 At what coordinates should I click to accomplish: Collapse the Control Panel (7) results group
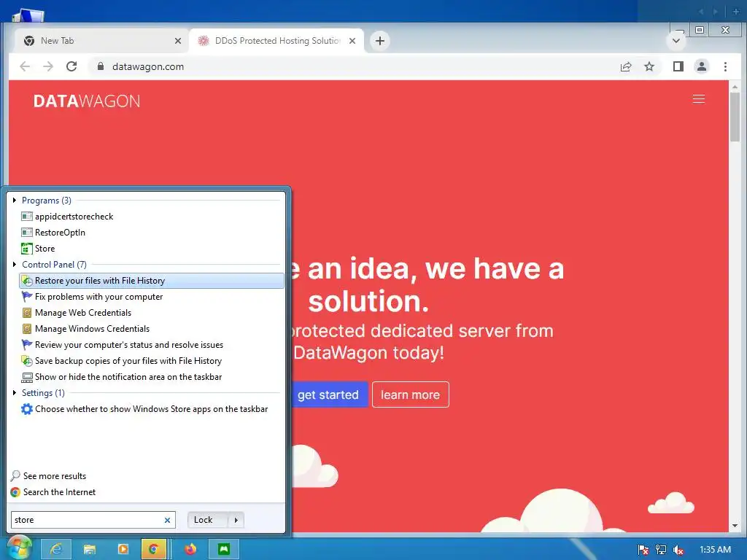point(15,264)
